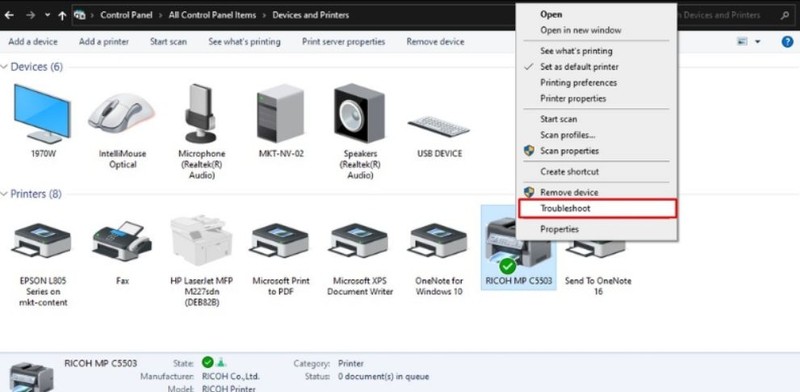Click the Back navigation arrow
The image size is (800, 392).
pos(9,15)
